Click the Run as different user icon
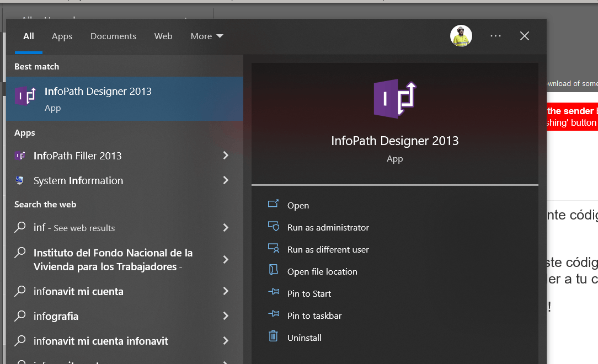Viewport: 598px width, 364px height. point(274,249)
